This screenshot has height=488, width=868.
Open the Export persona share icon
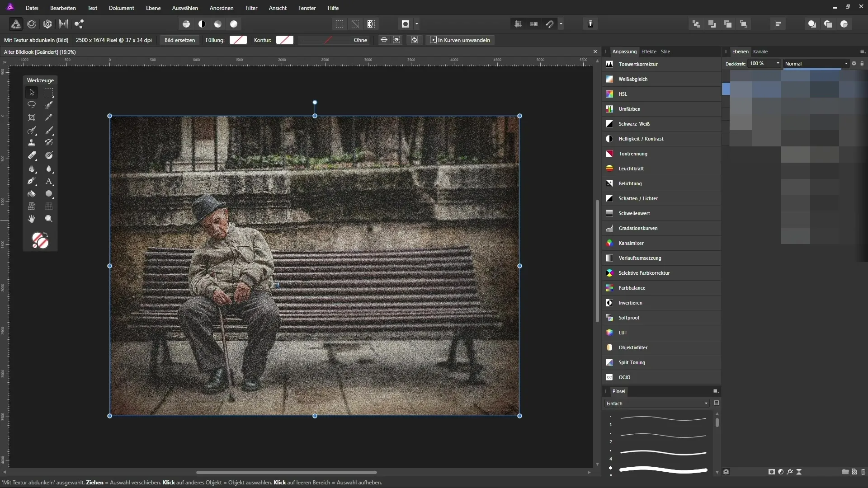79,24
